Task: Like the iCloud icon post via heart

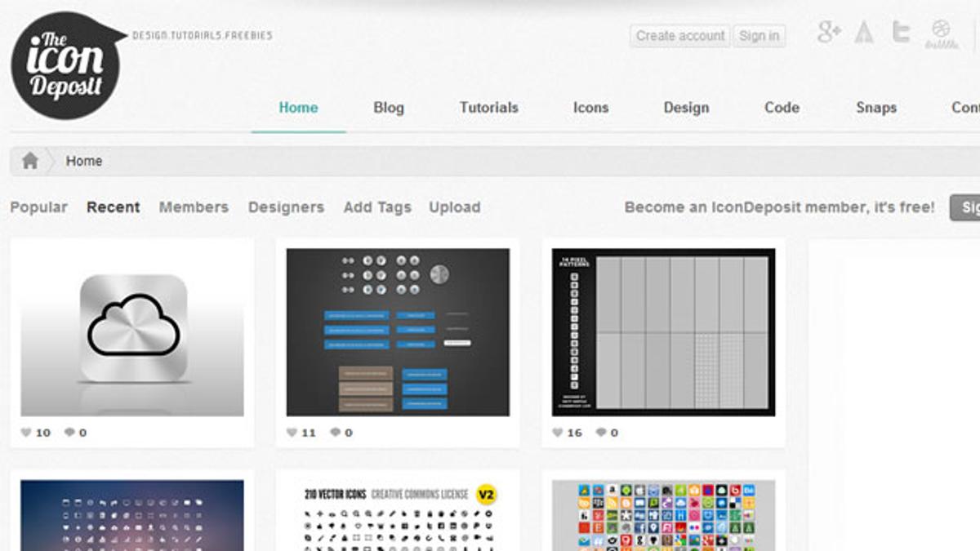Action: point(26,433)
